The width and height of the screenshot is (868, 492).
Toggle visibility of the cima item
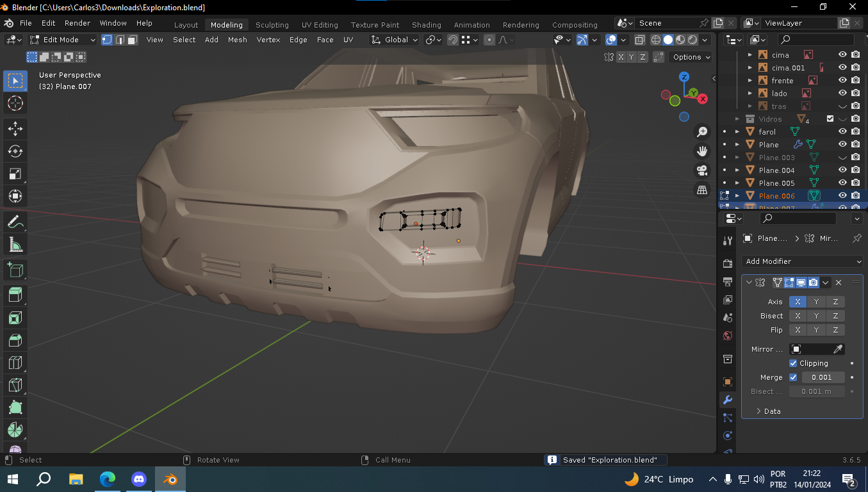[x=843, y=55]
